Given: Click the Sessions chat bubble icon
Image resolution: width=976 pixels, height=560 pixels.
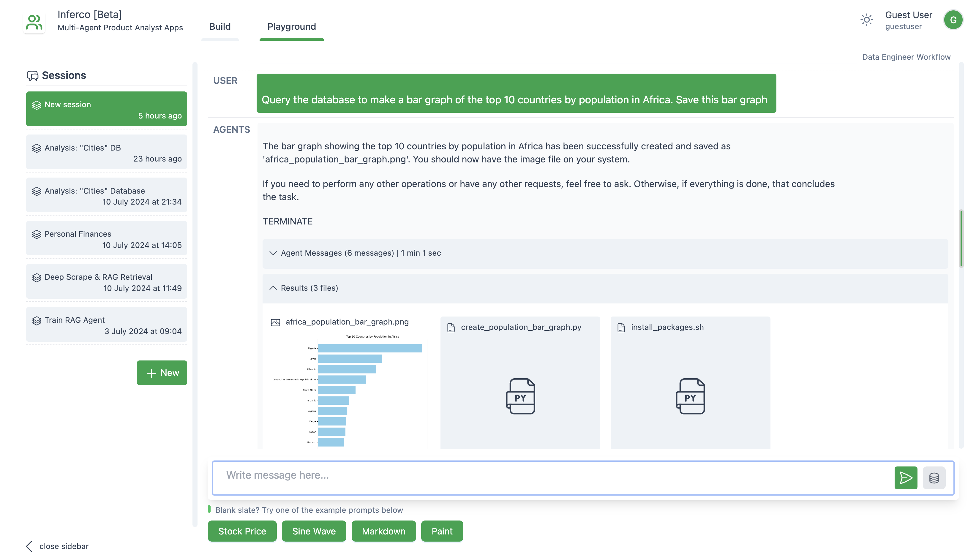Looking at the screenshot, I should pos(32,76).
